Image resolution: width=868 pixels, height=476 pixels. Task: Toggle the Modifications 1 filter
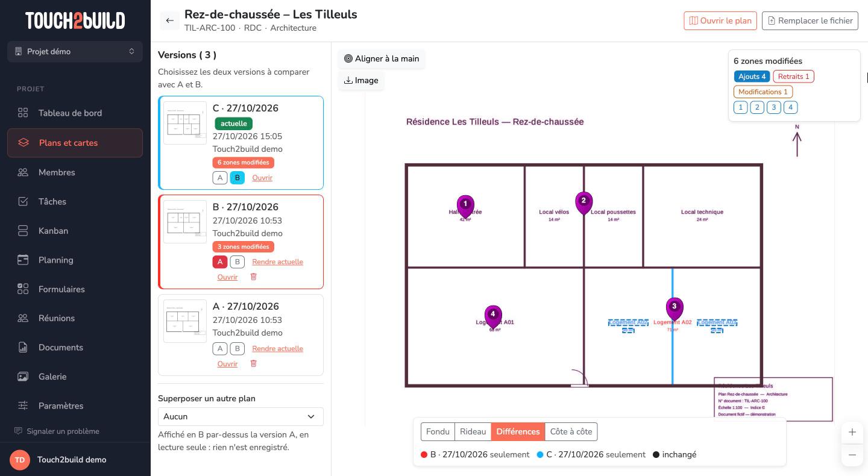[763, 92]
